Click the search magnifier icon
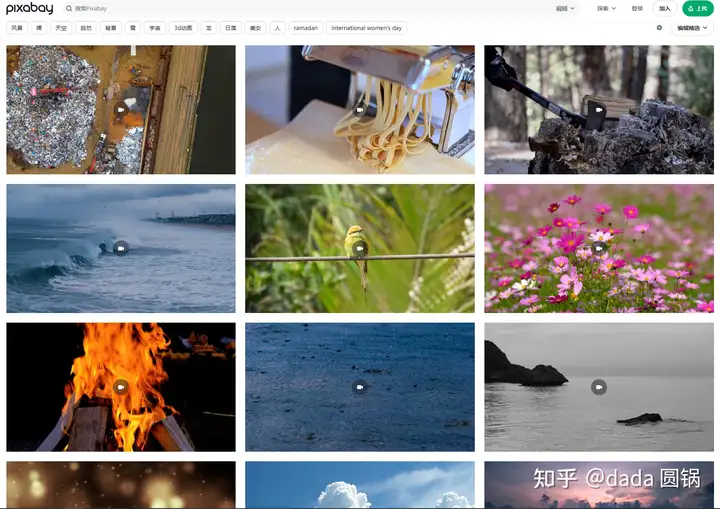720x509 pixels. [69, 8]
